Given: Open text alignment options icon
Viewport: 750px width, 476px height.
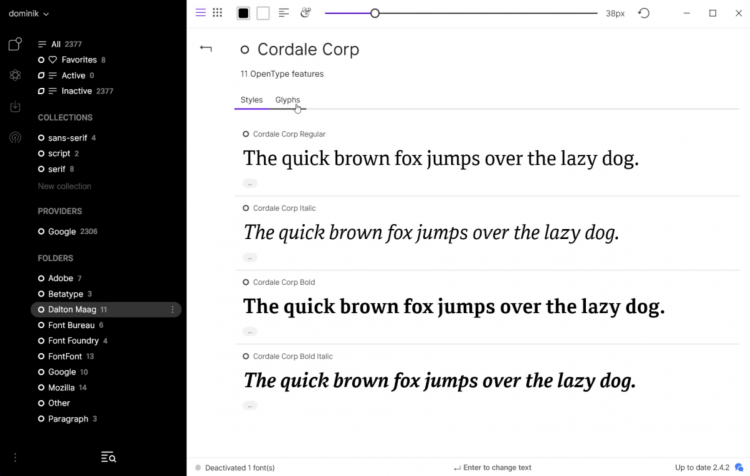Looking at the screenshot, I should (284, 13).
